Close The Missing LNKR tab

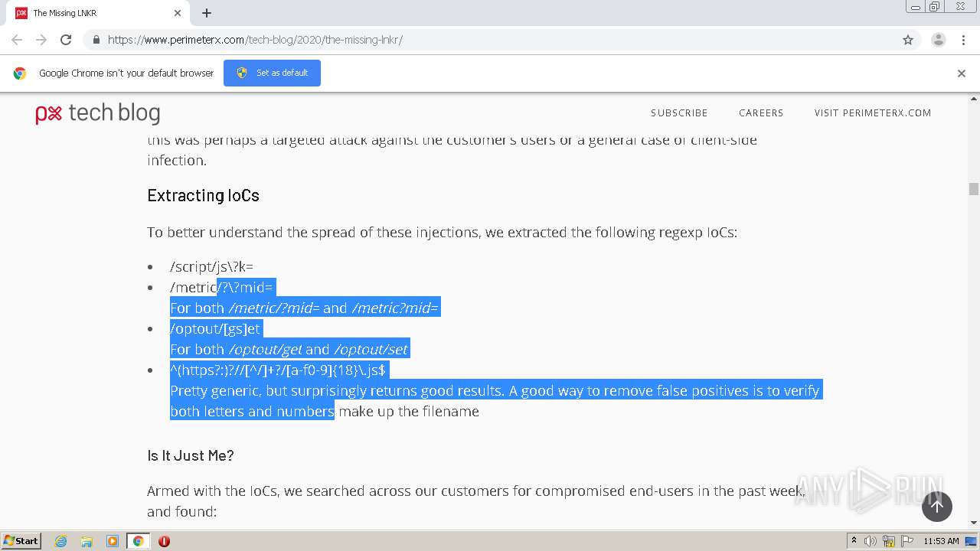pyautogui.click(x=178, y=13)
